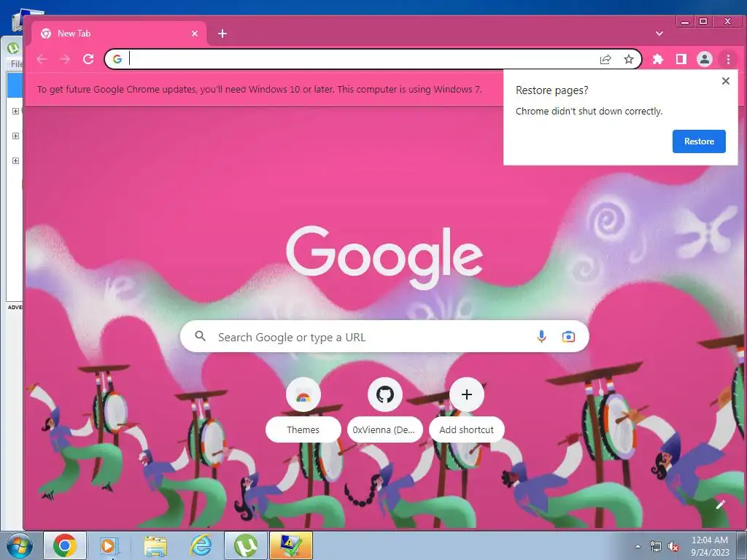Open a new tab with plus
The image size is (747, 560).
click(222, 34)
